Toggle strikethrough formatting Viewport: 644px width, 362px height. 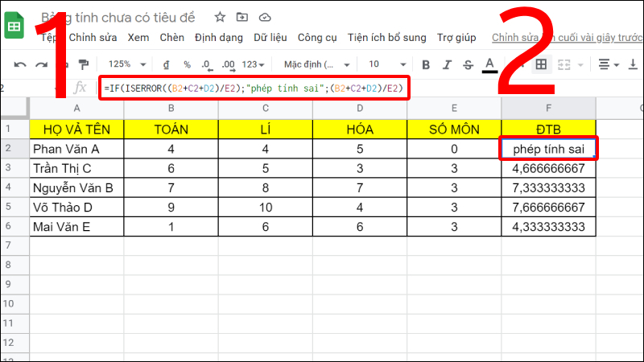click(469, 64)
